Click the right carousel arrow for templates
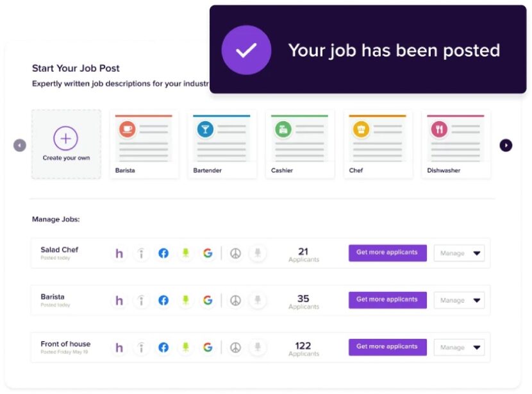532x394 pixels. [x=506, y=145]
